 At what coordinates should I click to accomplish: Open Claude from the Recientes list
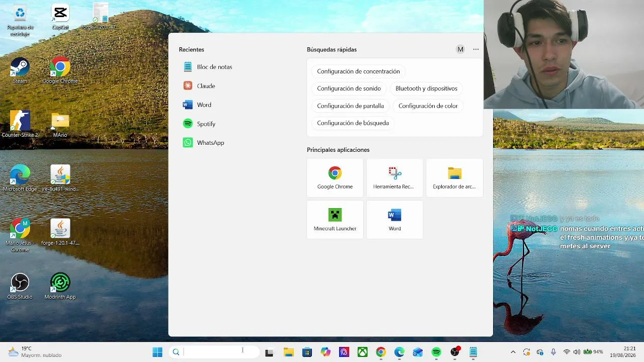[x=199, y=86]
